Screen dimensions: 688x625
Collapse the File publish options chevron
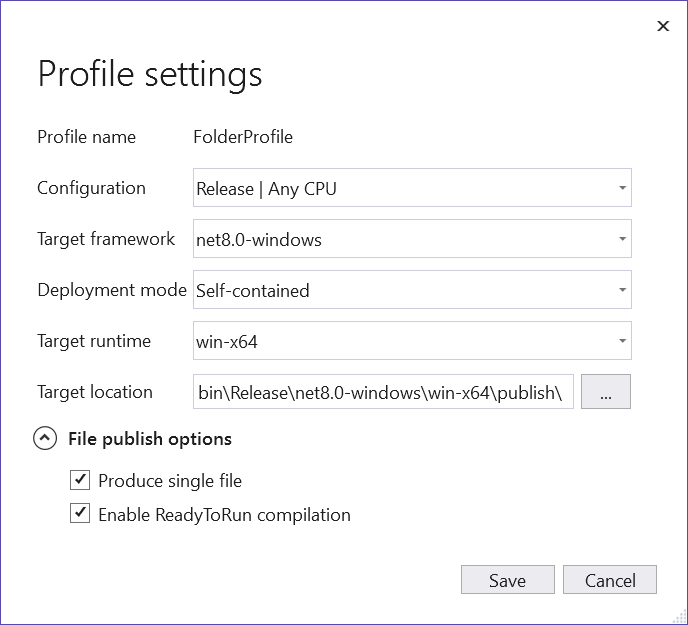(45, 438)
